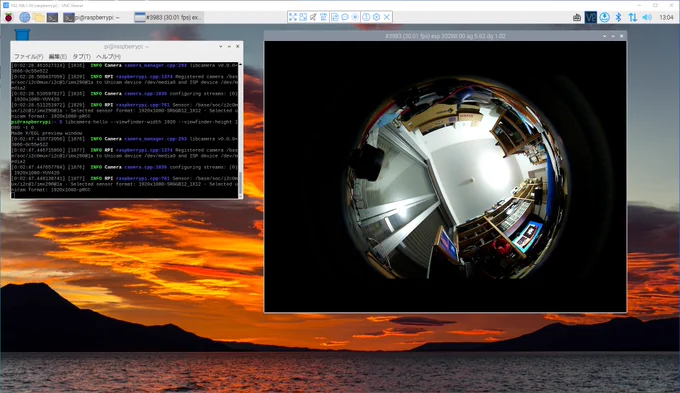Open the ファイル(F) menu in terminal
Image resolution: width=680 pixels, height=393 pixels.
tap(28, 56)
